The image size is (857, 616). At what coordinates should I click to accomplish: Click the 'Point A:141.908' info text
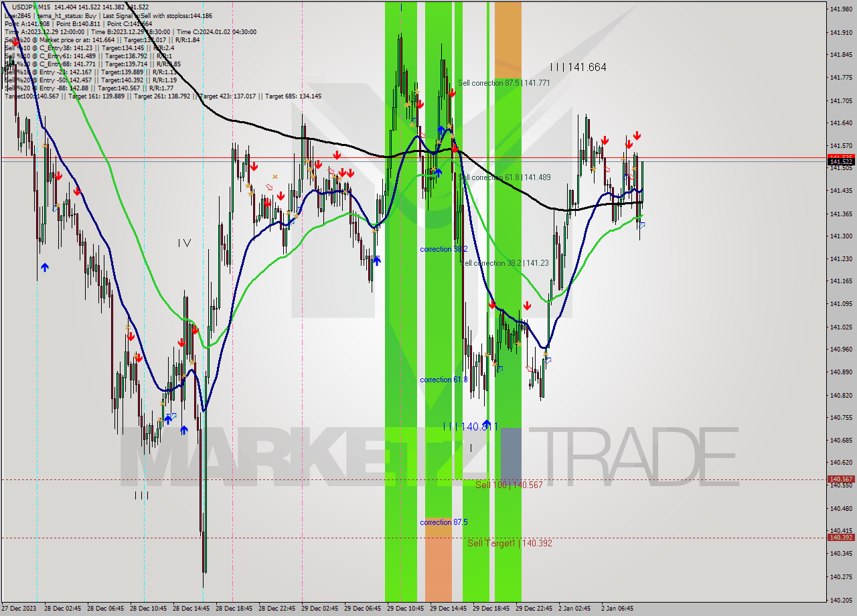(27, 23)
